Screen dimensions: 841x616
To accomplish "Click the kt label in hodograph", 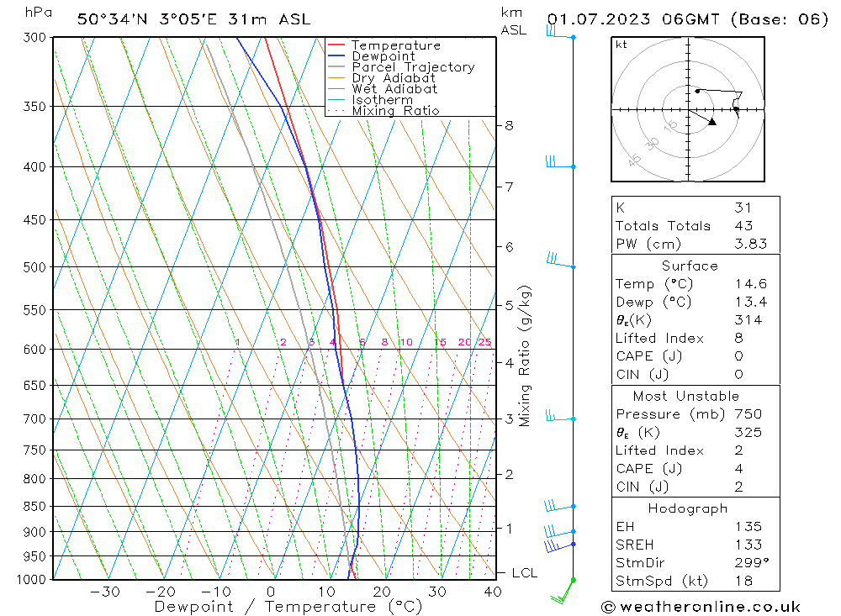I will (x=621, y=45).
